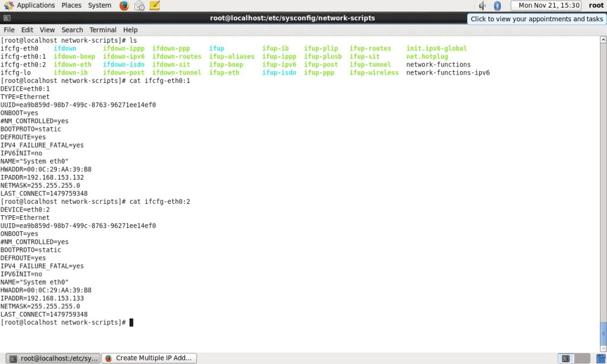Click the ifdown-tunnel script name
Image resolution: width=607 pixels, height=364 pixels.
(177, 73)
